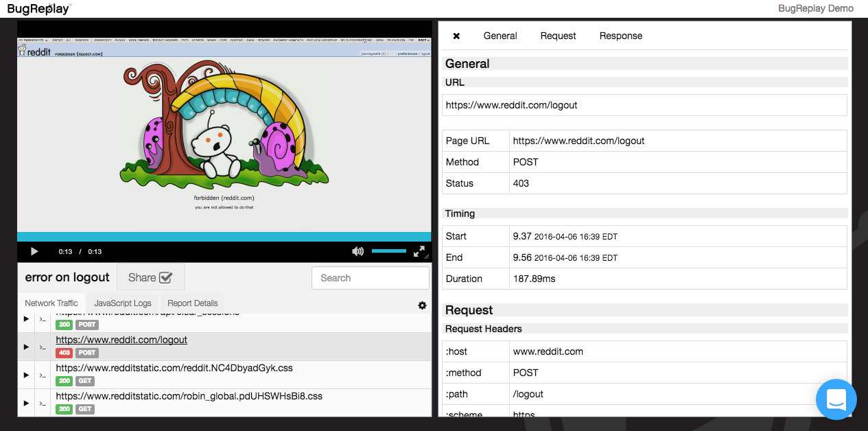Click the console icon for reddit.NC4DbyadGyk.css
Viewport: 868px width, 431px height.
pos(42,375)
